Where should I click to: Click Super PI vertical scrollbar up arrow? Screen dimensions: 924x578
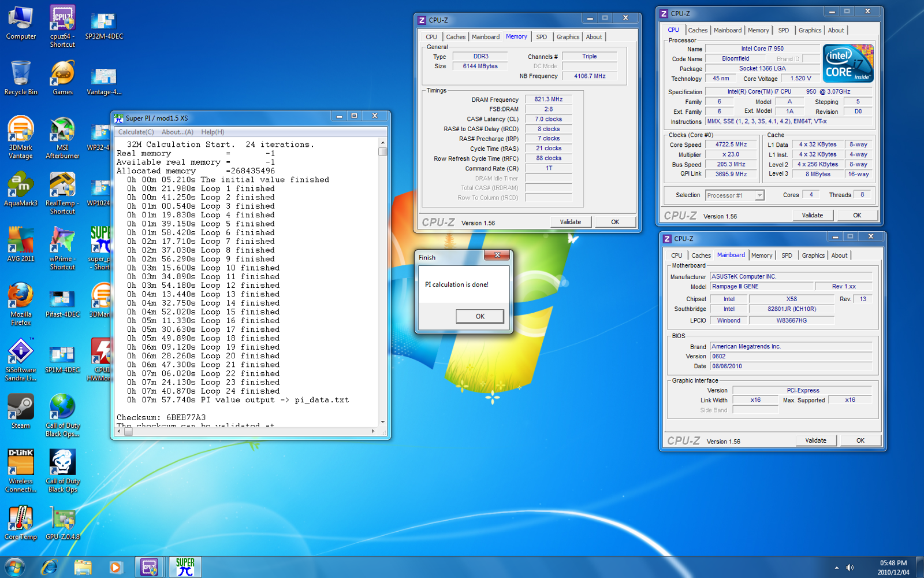click(382, 142)
